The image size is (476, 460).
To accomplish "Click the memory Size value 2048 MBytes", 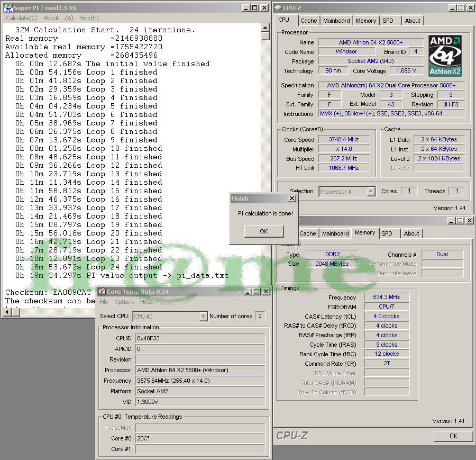I will pos(333,264).
